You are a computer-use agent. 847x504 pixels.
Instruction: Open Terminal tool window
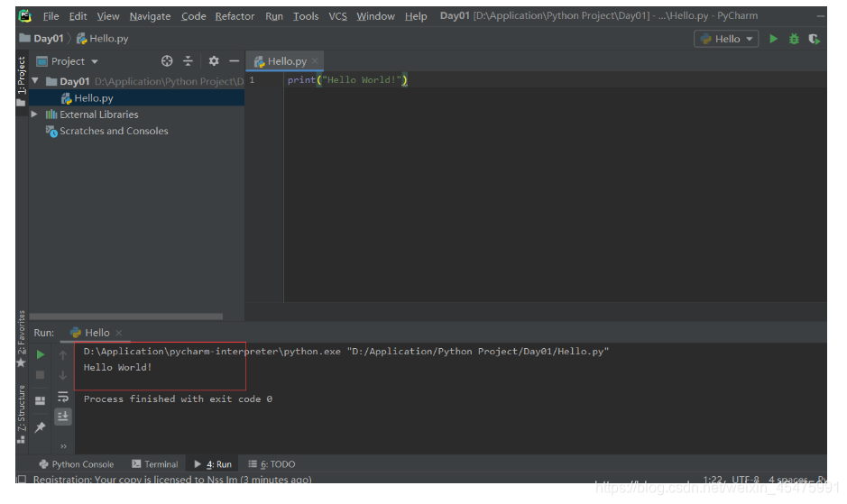(x=155, y=464)
